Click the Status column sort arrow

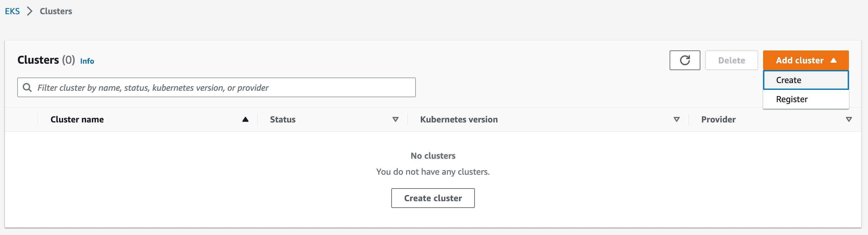point(396,119)
